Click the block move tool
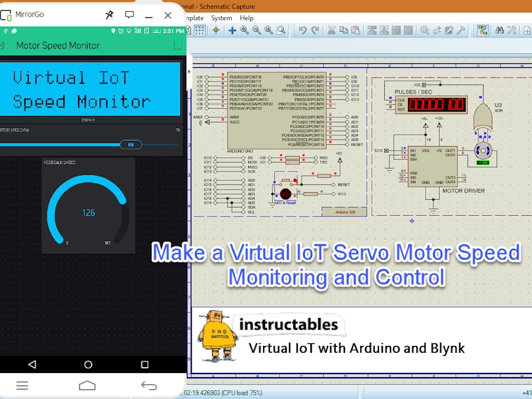The image size is (532, 399). pos(384,31)
